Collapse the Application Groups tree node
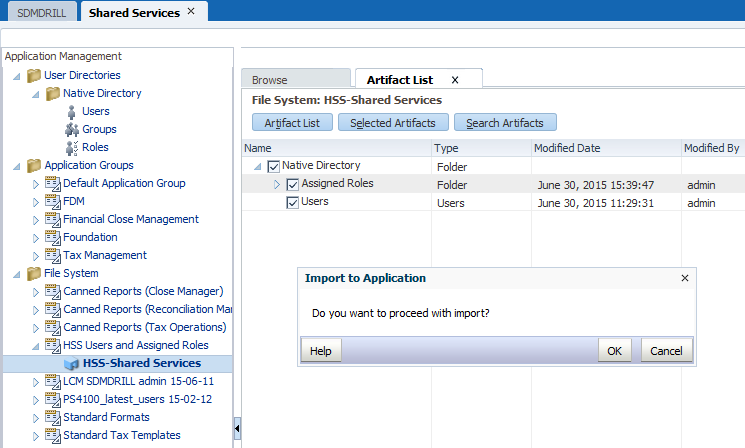 tap(17, 165)
